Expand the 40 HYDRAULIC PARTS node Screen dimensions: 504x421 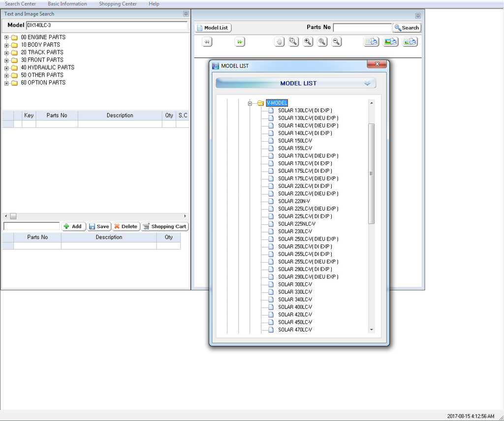coord(6,68)
